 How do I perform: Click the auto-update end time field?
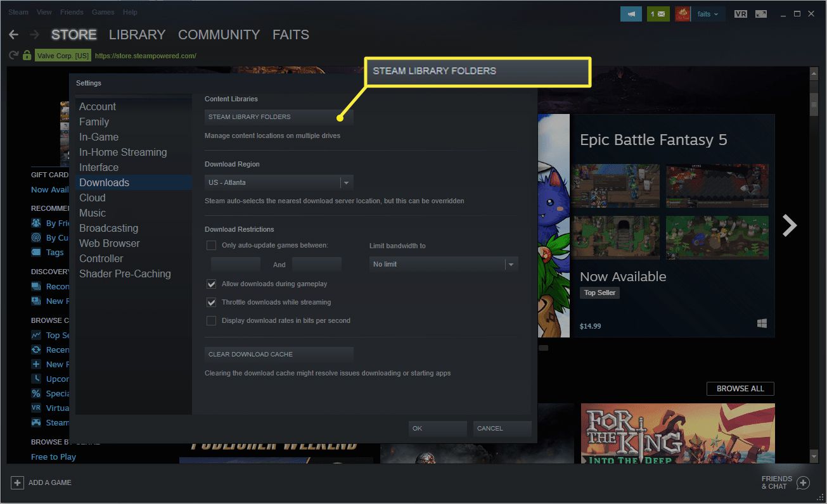[317, 264]
